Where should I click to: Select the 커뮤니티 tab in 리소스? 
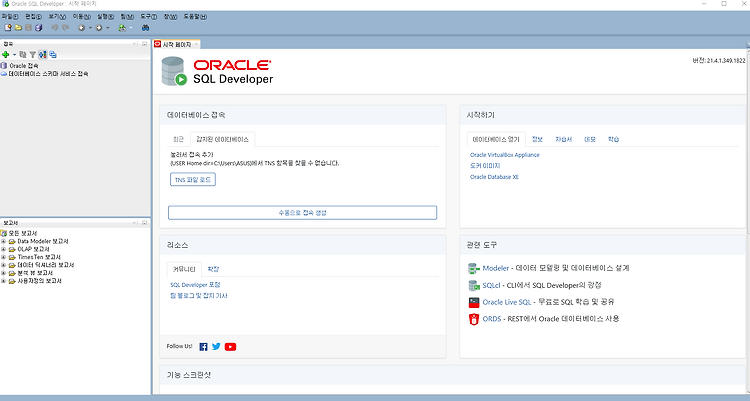184,269
